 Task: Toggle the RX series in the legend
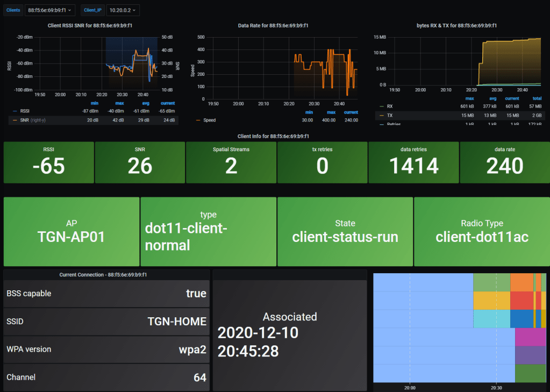(x=390, y=106)
